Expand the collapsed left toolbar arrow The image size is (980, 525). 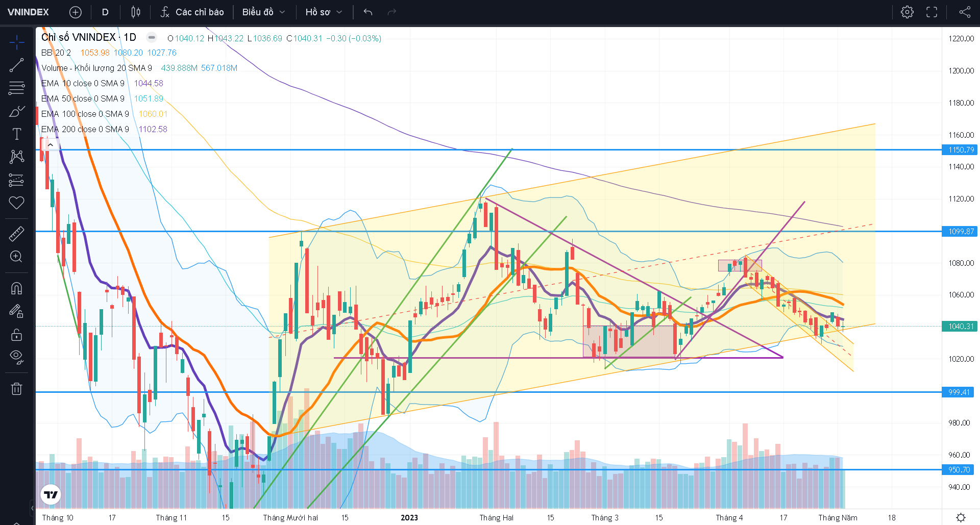pos(32,508)
